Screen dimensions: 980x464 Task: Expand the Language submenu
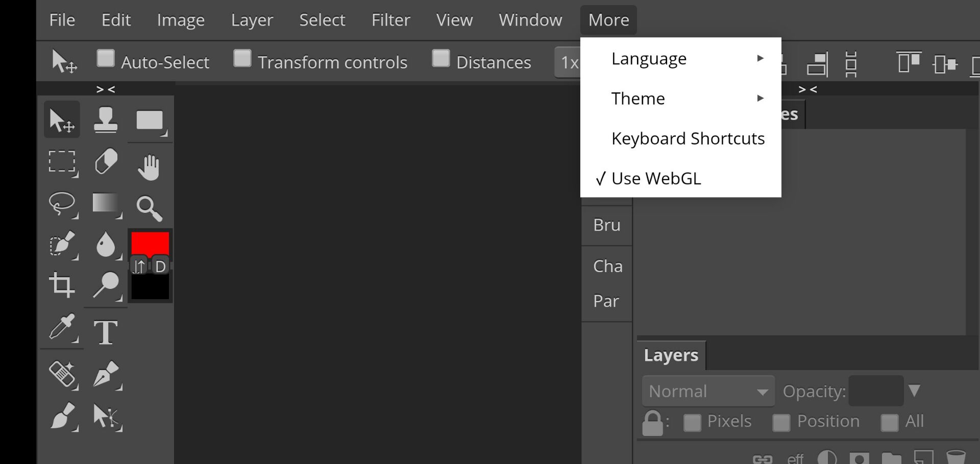(681, 58)
